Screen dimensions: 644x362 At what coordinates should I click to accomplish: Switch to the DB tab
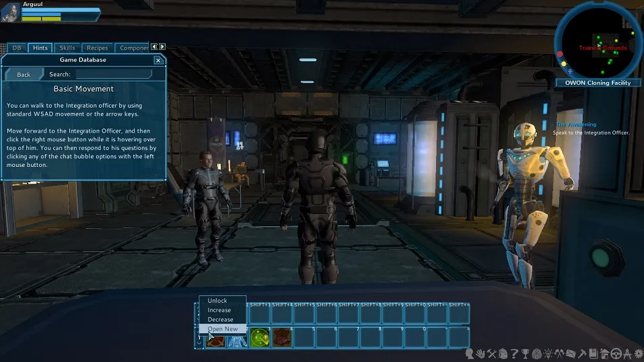(17, 48)
